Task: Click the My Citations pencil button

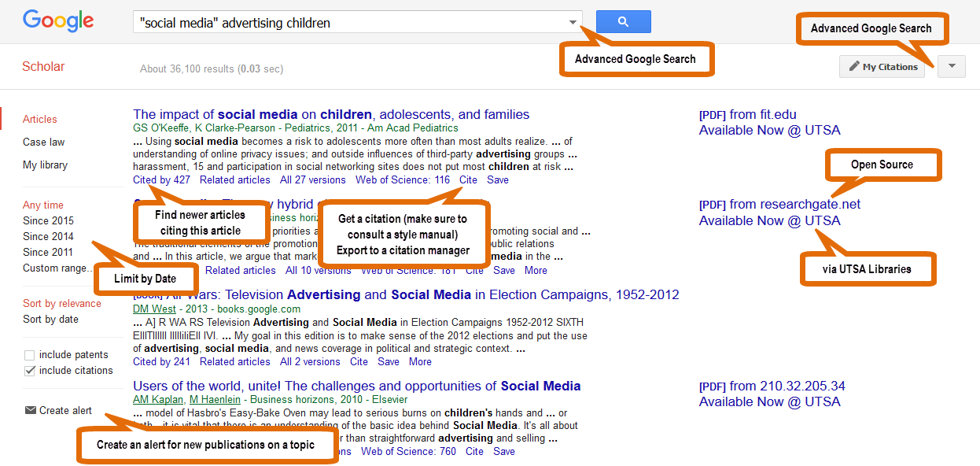Action: (881, 66)
